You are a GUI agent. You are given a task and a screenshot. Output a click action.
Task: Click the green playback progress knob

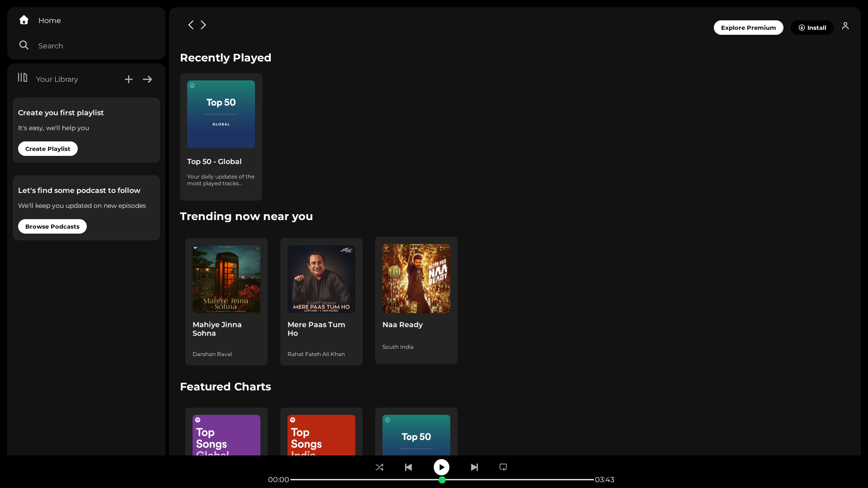point(442,480)
